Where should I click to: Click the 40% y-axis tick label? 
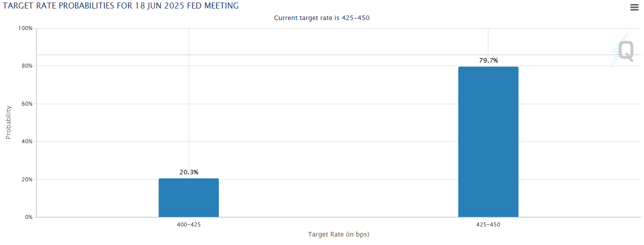[x=27, y=142]
